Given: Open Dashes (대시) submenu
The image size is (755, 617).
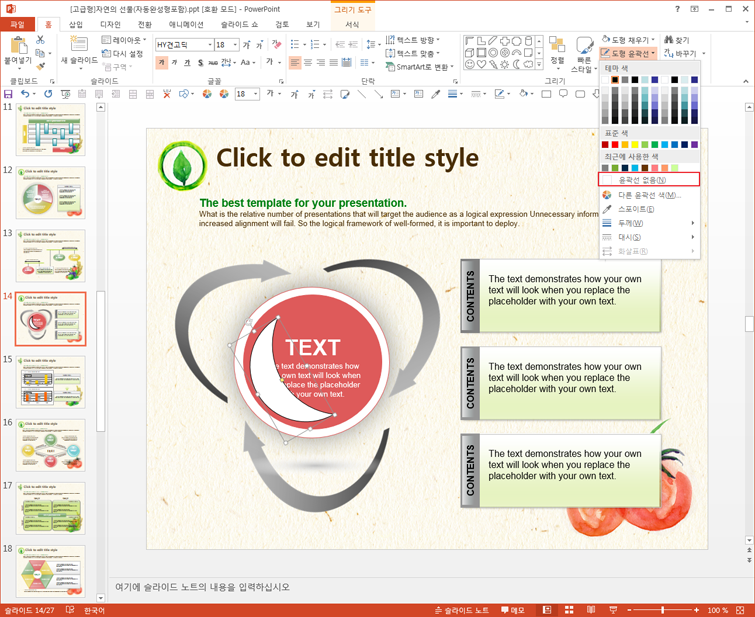Looking at the screenshot, I should 649,237.
